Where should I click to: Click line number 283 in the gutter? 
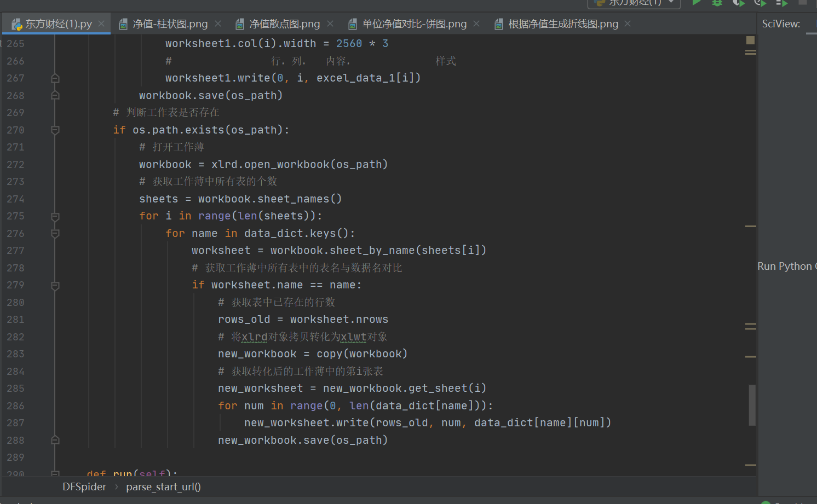(x=15, y=354)
